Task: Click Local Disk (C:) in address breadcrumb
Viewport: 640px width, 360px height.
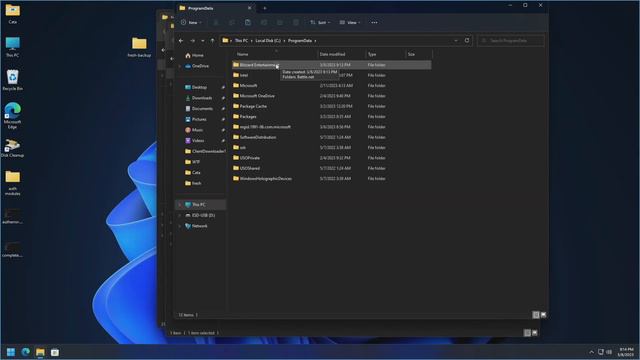Action: point(268,40)
